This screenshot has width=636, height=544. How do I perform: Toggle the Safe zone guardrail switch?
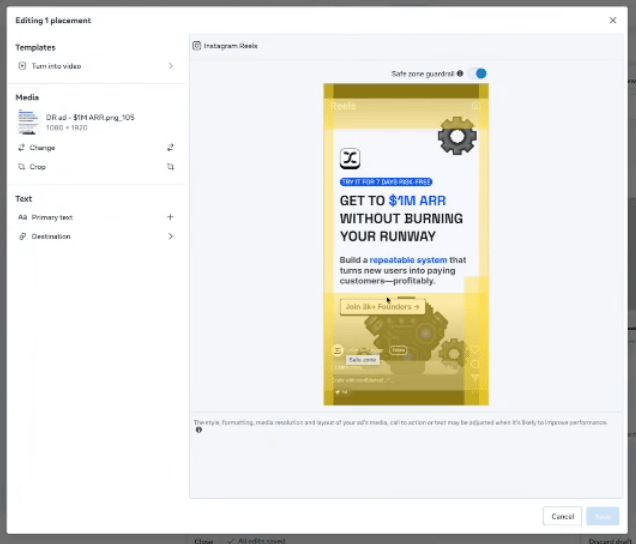479,73
